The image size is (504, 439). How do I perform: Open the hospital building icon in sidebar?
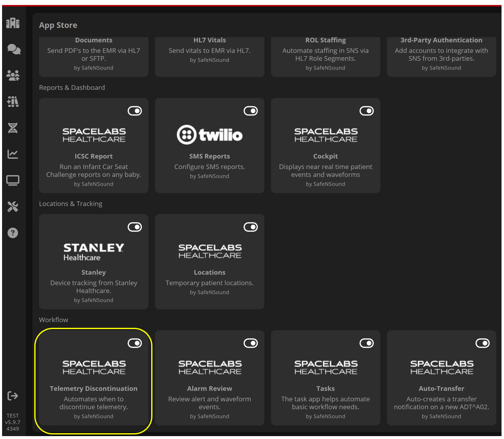coord(13,23)
